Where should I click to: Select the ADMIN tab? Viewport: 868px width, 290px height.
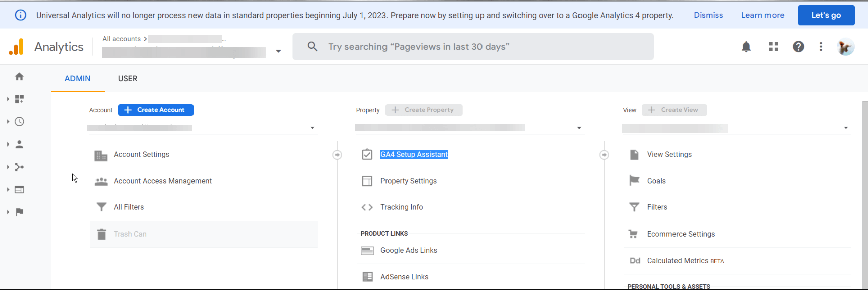(x=78, y=78)
